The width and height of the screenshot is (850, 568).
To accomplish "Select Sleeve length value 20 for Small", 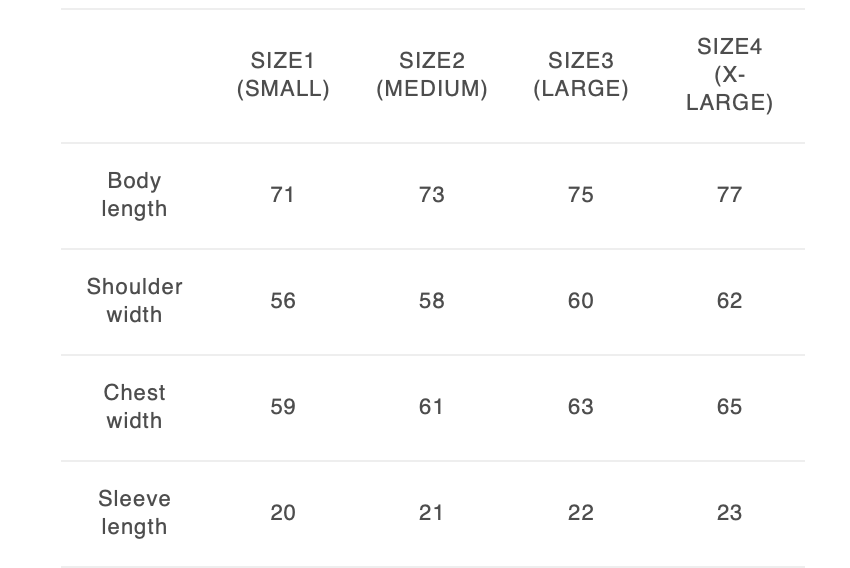I will click(x=283, y=513).
